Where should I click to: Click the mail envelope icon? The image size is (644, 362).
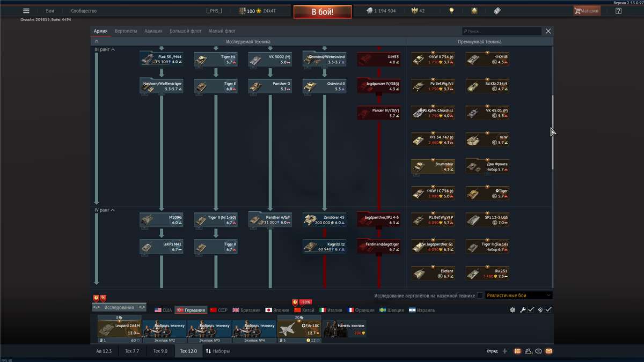(548, 351)
